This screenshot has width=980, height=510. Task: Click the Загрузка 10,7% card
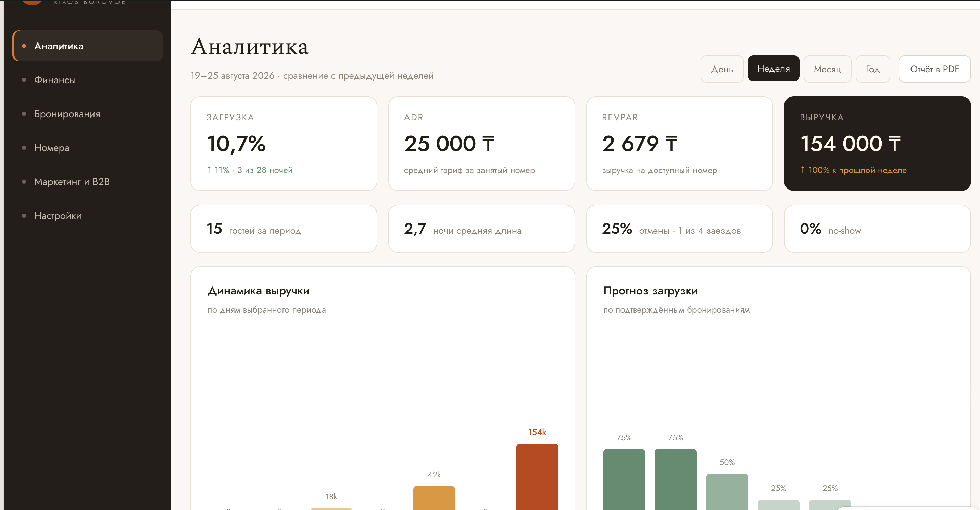coord(284,144)
